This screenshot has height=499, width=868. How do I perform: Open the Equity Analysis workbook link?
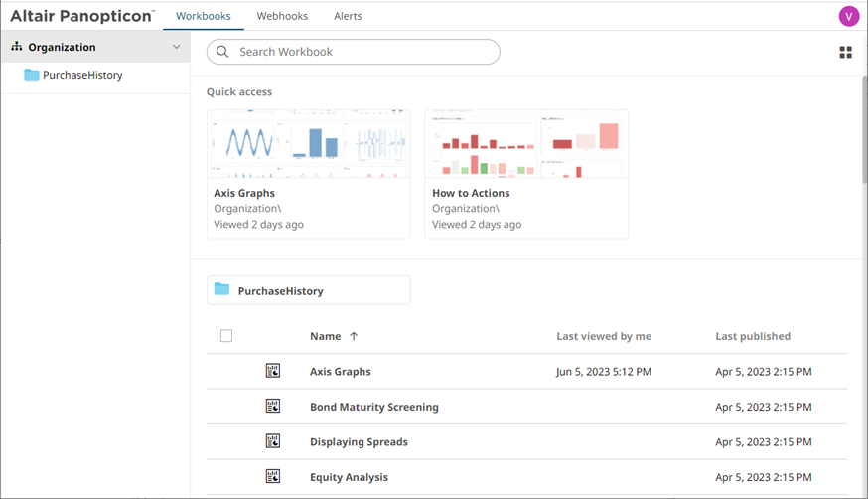(349, 477)
